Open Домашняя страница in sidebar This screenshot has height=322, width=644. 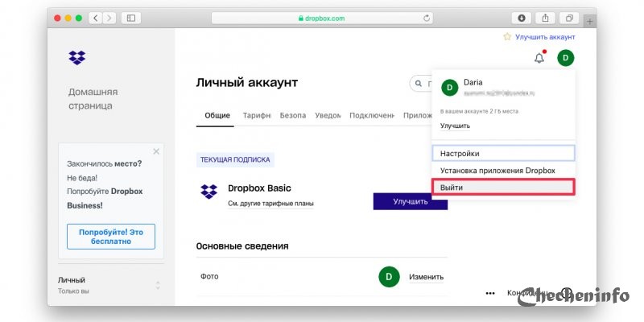(93, 98)
